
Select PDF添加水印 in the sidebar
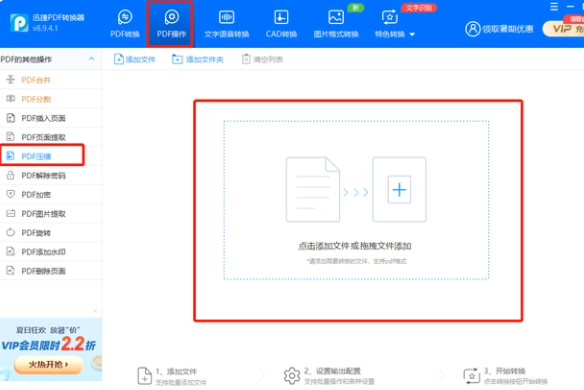[x=51, y=252]
